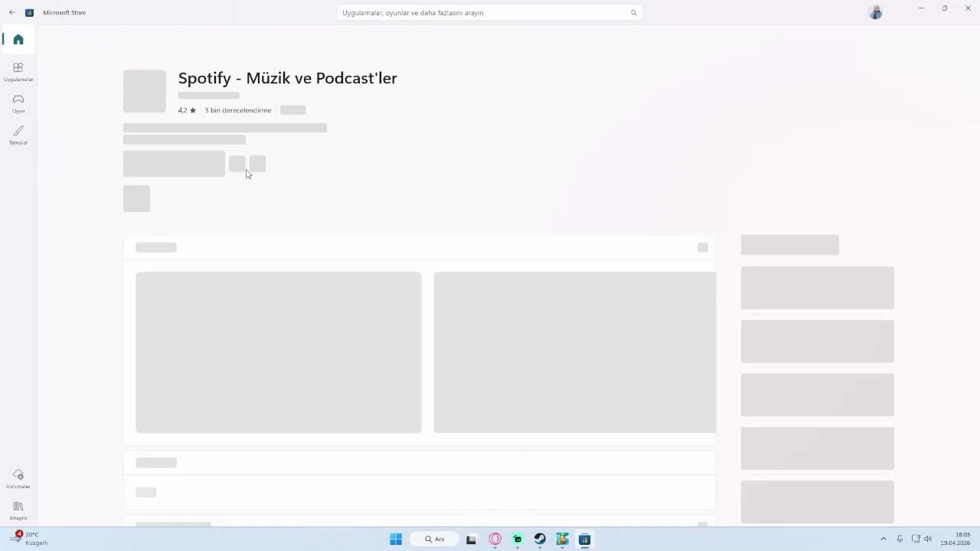Screen dimensions: 980x551
Task: Click the search box at the top
Action: point(489,12)
